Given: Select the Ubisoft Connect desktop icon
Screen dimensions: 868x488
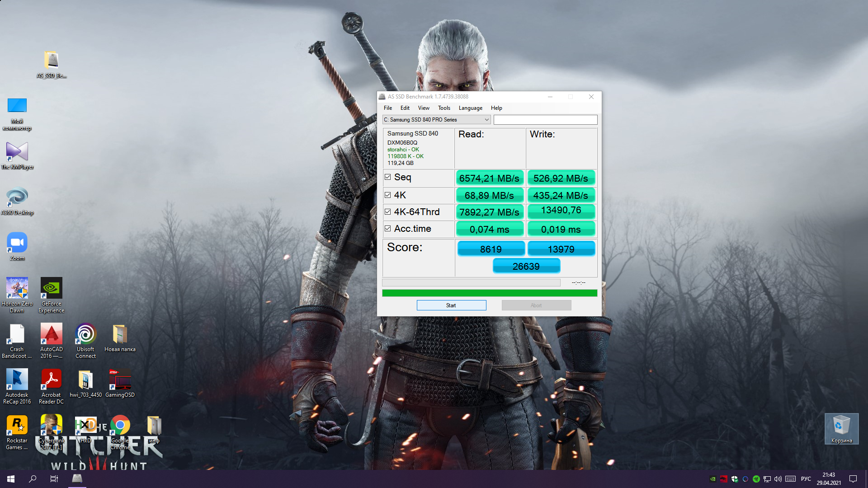Looking at the screenshot, I should point(86,341).
